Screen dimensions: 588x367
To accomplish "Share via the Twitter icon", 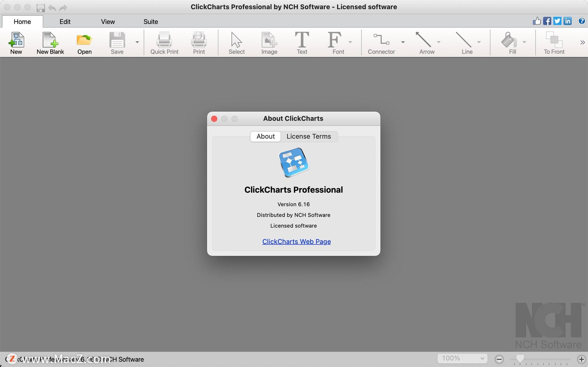I will 557,21.
